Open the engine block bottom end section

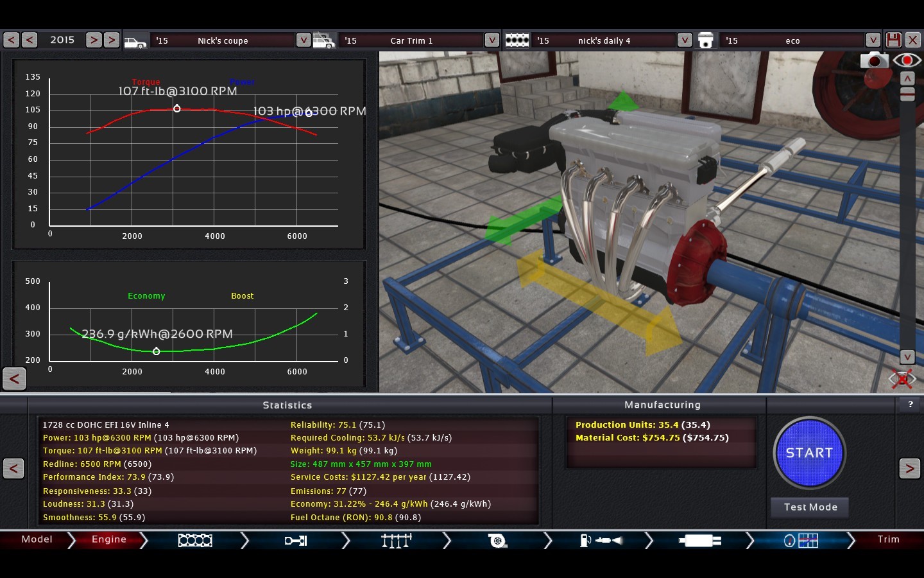[x=195, y=541]
